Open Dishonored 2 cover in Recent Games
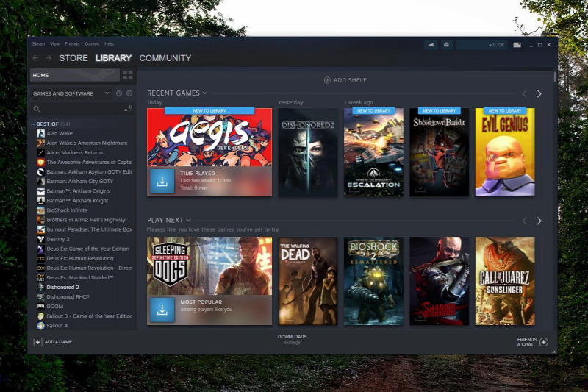 tap(308, 152)
